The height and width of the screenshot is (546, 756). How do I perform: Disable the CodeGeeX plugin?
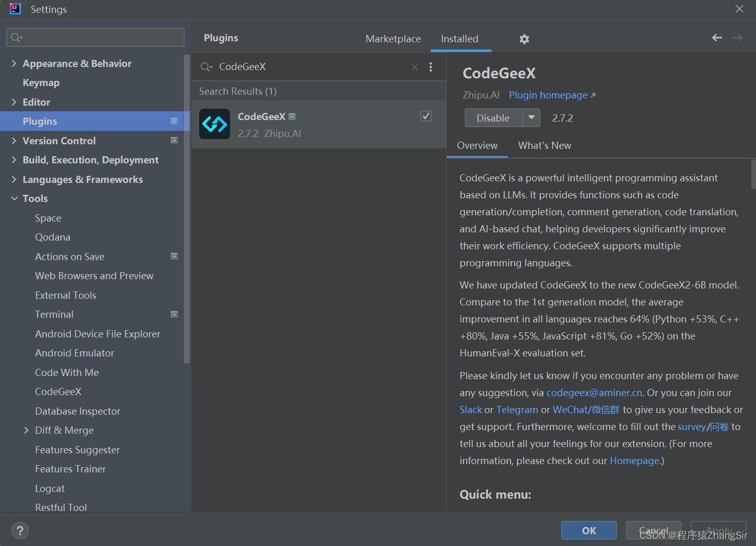coord(493,118)
